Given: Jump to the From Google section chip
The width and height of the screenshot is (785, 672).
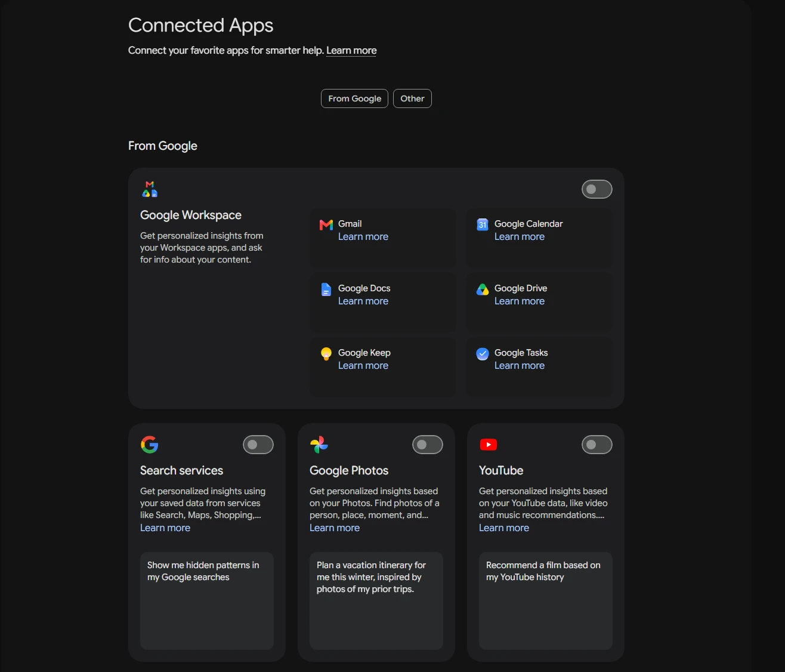Looking at the screenshot, I should coord(355,98).
